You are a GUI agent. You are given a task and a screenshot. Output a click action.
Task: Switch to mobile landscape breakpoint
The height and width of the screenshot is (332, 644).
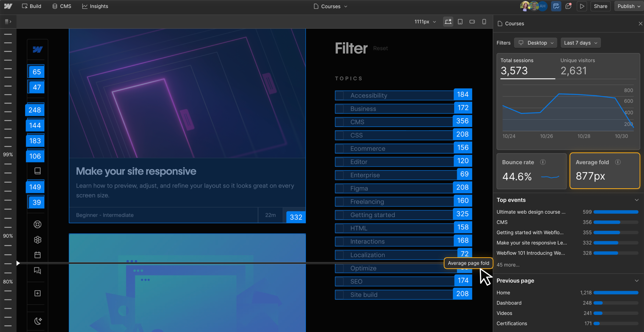[472, 21]
